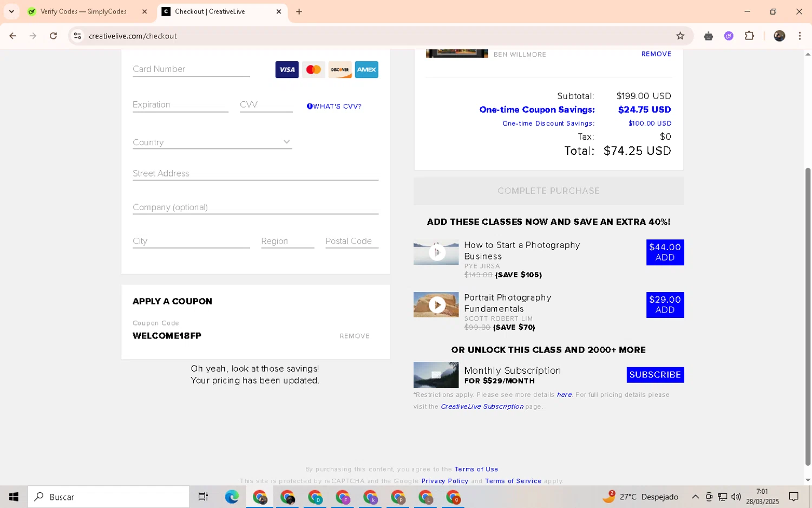
Task: Reload the checkout page
Action: [x=53, y=36]
